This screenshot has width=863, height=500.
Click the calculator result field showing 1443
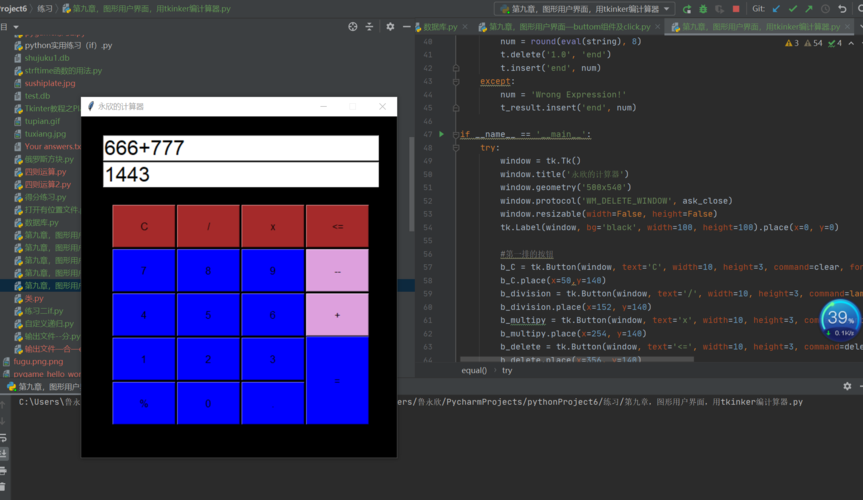coord(241,175)
